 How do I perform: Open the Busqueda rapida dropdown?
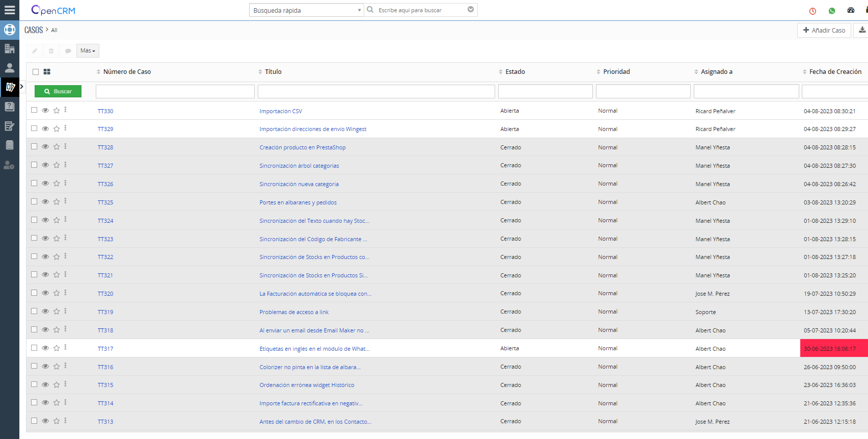[x=307, y=10]
